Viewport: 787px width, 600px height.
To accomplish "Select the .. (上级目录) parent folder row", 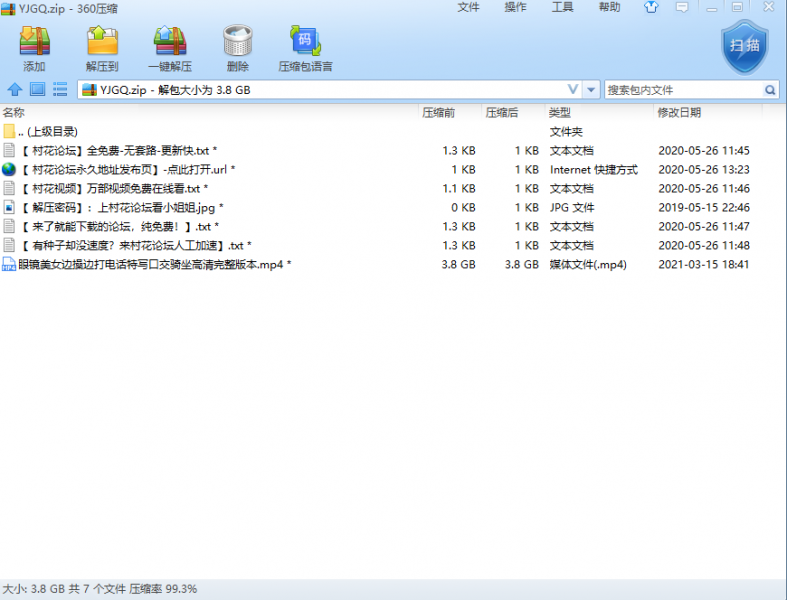I will pos(52,132).
